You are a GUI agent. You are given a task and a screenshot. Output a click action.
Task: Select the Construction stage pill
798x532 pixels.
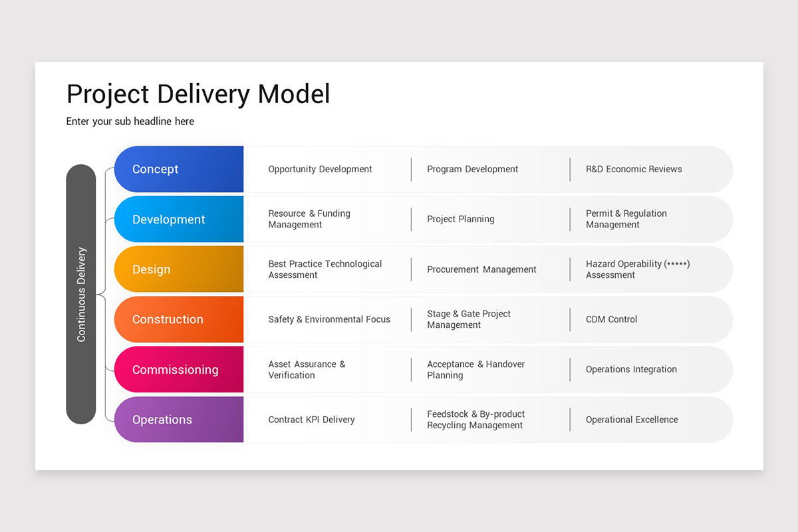point(178,319)
